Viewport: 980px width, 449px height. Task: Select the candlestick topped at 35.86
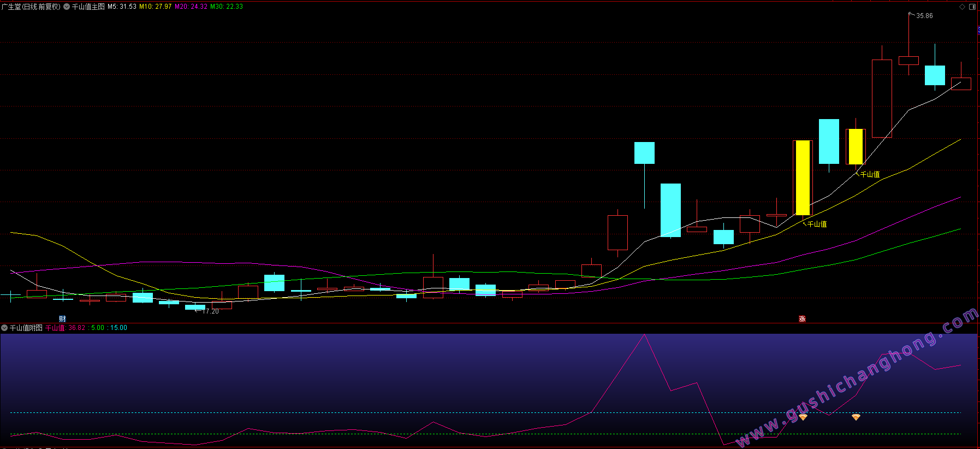pyautogui.click(x=908, y=60)
